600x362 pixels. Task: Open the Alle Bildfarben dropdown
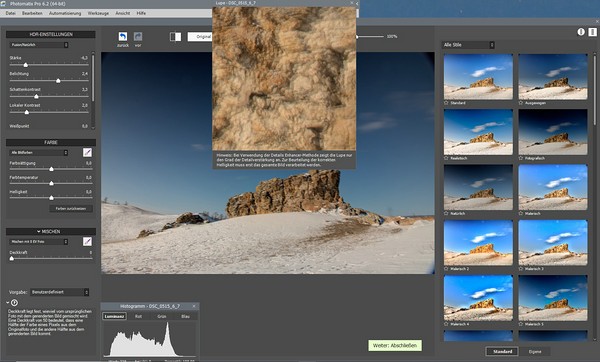click(39, 153)
